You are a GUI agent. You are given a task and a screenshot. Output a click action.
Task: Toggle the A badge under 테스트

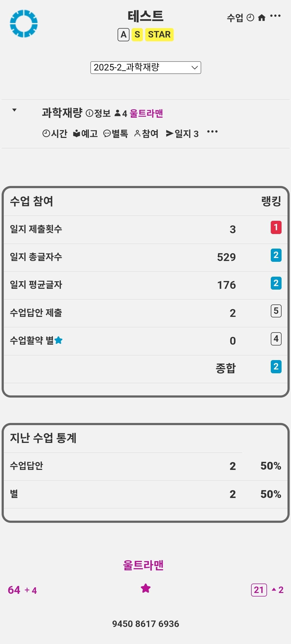(x=124, y=35)
